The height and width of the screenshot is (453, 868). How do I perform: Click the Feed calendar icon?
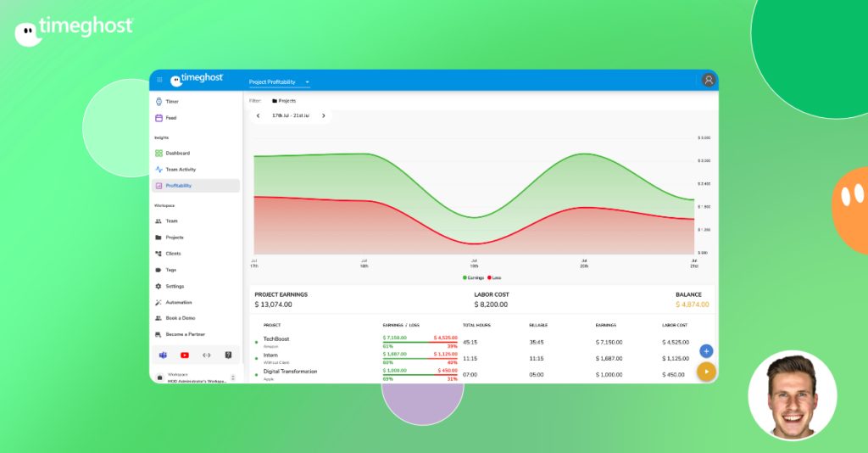click(x=159, y=118)
